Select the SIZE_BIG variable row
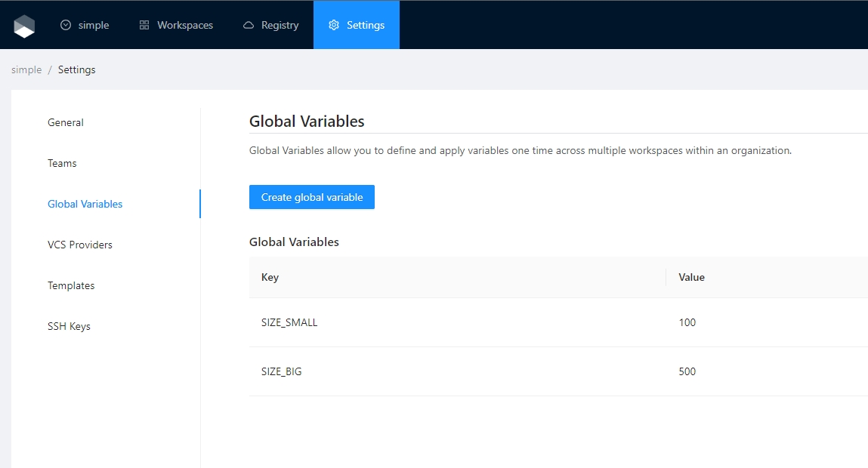Image resolution: width=868 pixels, height=468 pixels. (x=281, y=371)
